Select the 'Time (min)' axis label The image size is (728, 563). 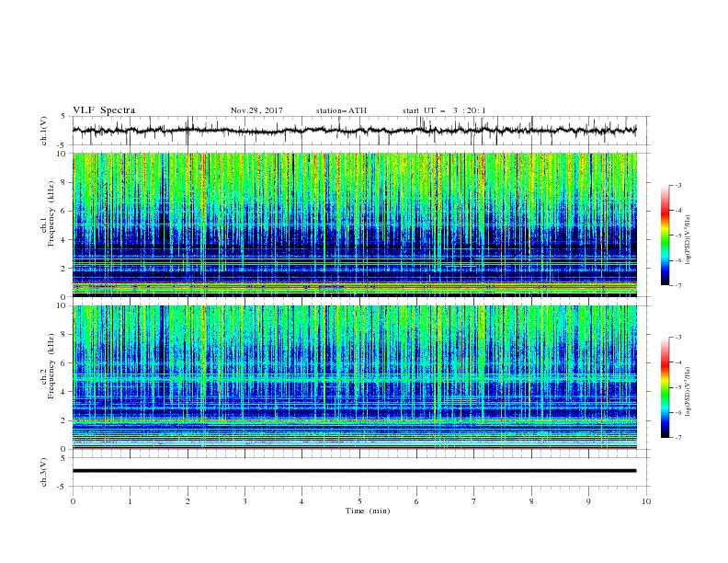coord(368,511)
